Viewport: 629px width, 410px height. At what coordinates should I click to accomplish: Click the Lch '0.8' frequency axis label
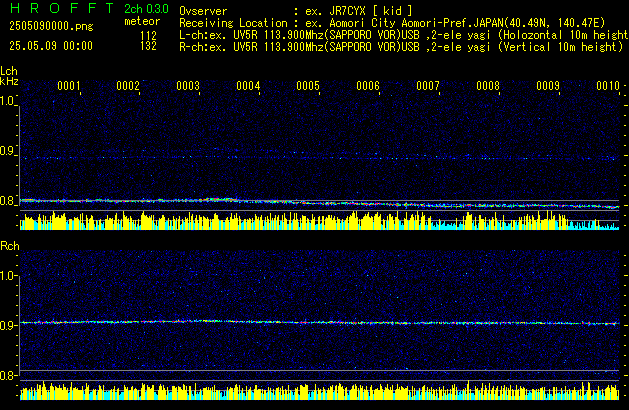(8, 201)
